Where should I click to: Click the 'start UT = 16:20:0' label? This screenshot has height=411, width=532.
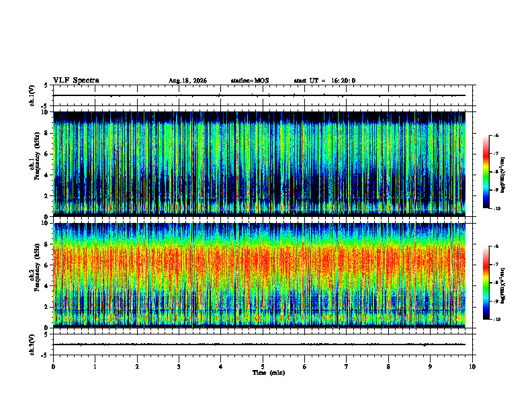tap(324, 81)
